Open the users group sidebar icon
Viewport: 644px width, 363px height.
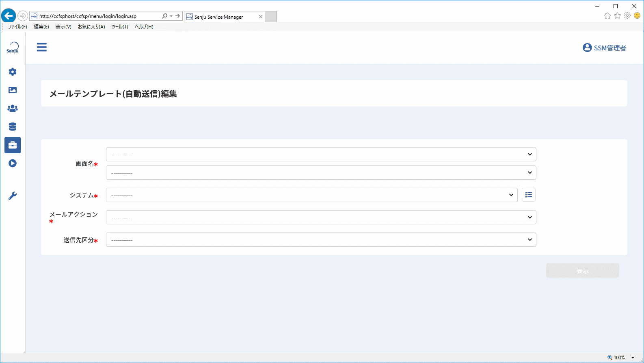pyautogui.click(x=13, y=109)
